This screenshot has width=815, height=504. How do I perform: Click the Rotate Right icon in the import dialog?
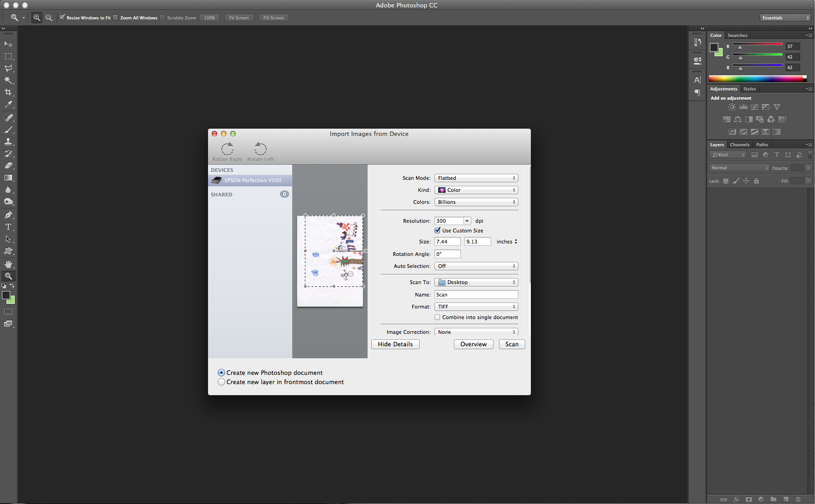coord(227,148)
